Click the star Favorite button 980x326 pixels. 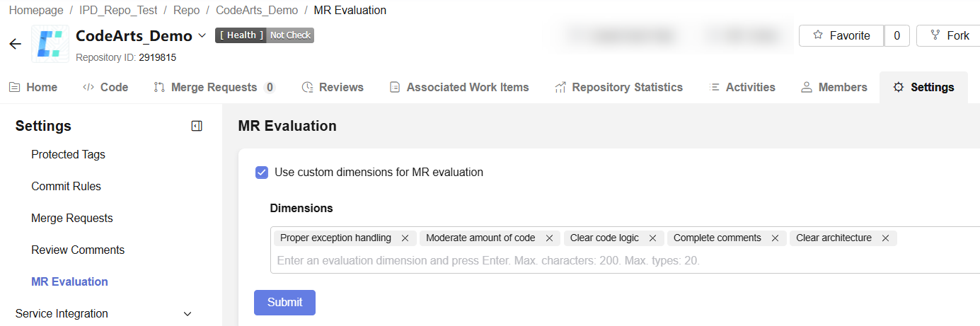841,35
